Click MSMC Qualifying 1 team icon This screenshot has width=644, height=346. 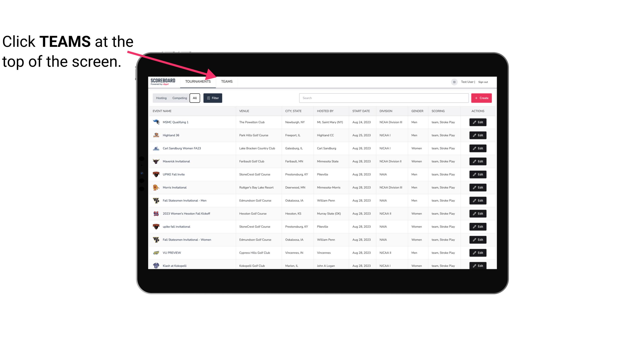[x=156, y=122]
